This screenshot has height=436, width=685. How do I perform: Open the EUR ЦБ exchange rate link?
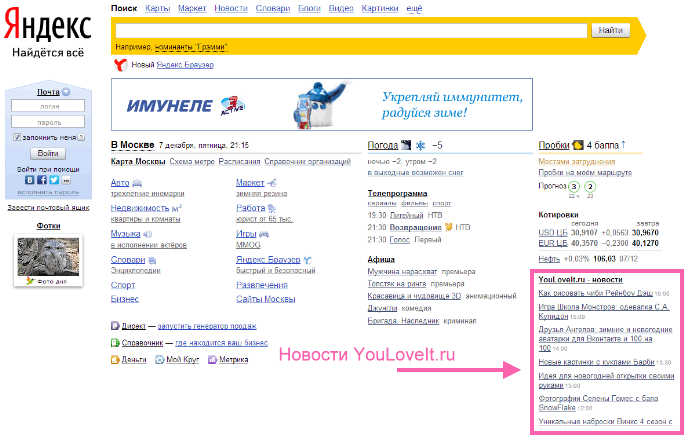coord(553,243)
